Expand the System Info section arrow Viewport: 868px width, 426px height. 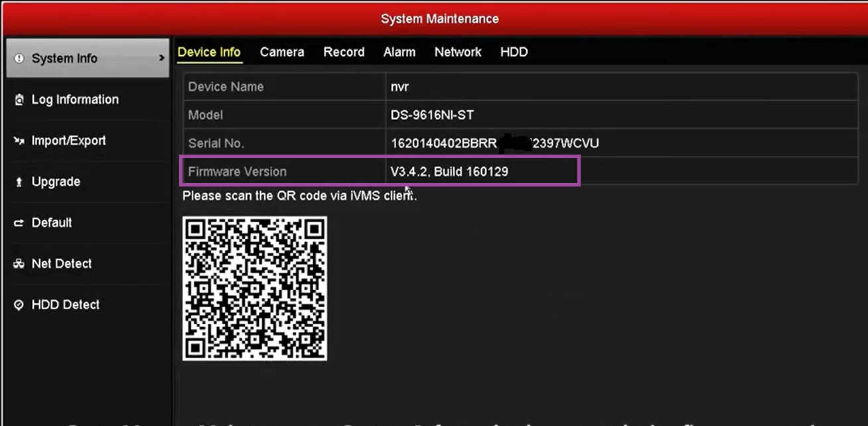(161, 58)
